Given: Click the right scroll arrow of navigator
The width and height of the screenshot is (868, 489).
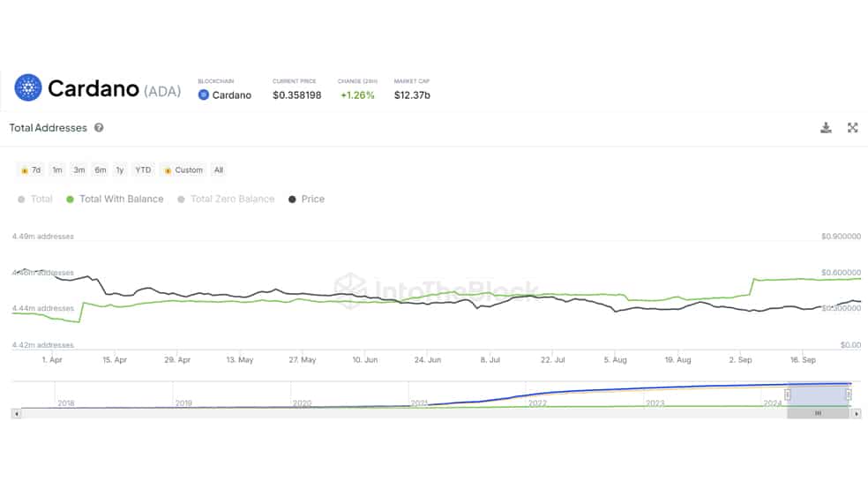Looking at the screenshot, I should point(857,414).
